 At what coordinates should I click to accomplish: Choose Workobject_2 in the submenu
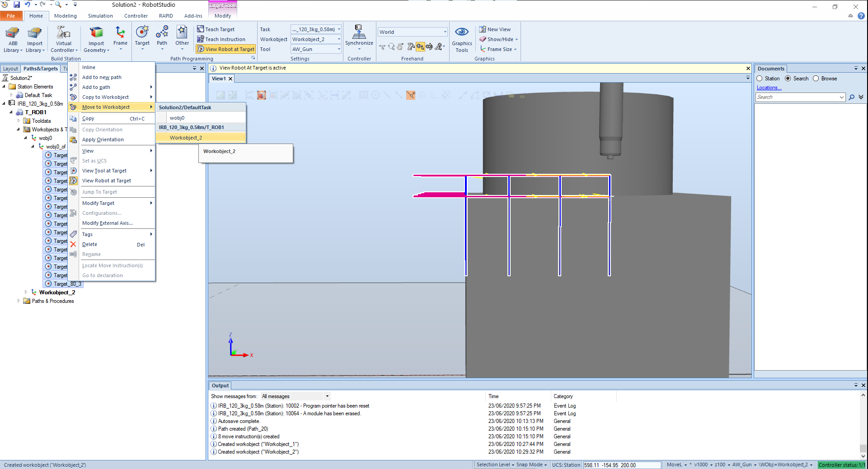tap(186, 138)
